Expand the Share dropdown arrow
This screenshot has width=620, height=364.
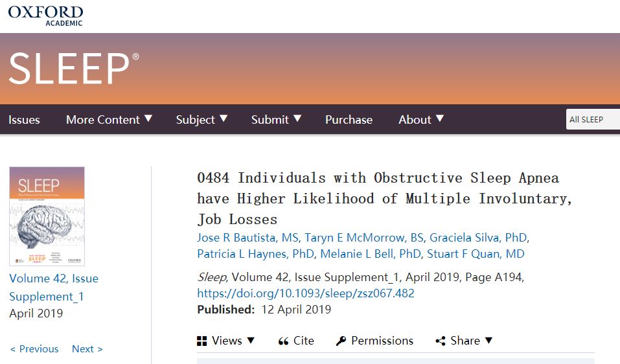pos(488,340)
